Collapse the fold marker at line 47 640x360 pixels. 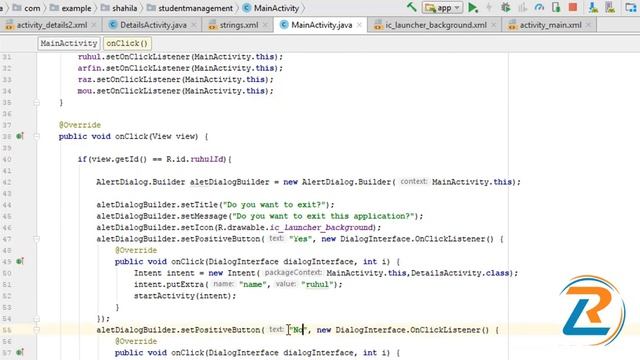[x=36, y=239]
